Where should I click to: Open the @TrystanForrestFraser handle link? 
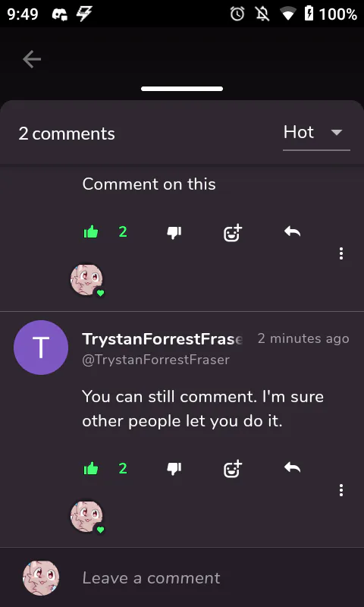point(156,360)
